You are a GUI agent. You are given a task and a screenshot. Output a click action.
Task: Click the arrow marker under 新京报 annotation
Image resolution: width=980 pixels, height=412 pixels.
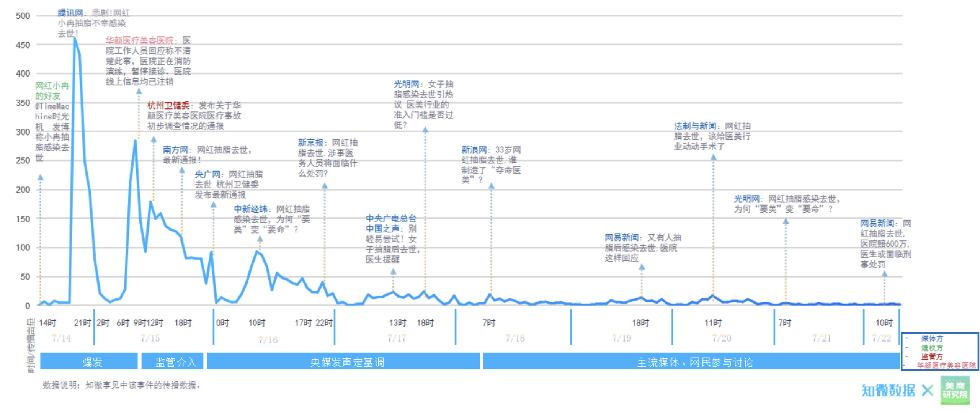point(325,186)
